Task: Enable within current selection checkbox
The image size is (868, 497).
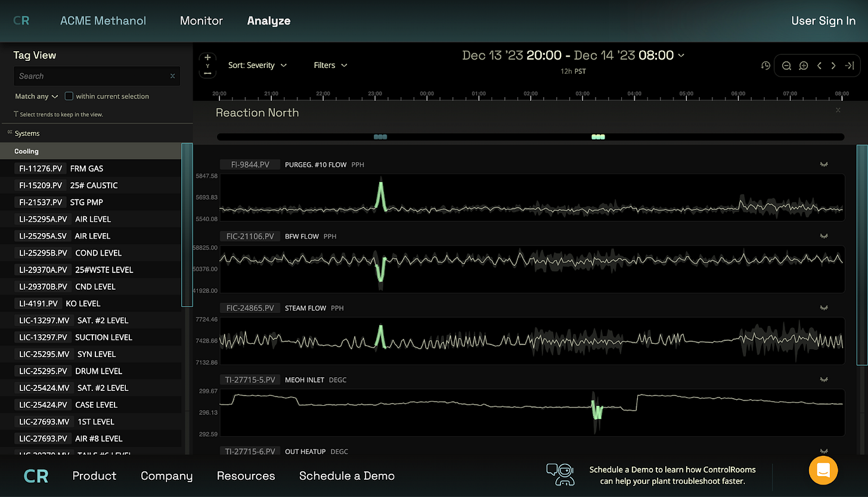Action: tap(69, 96)
